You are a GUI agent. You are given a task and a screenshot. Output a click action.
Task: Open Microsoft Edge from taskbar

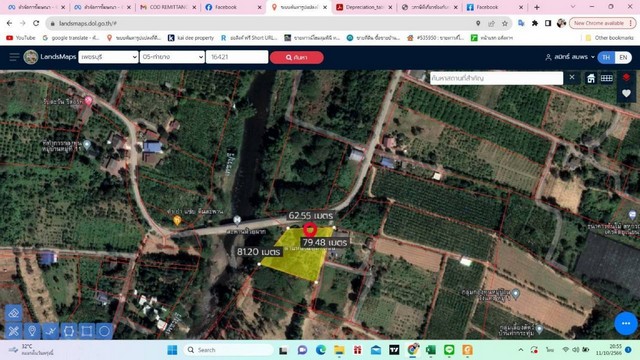[321, 350]
